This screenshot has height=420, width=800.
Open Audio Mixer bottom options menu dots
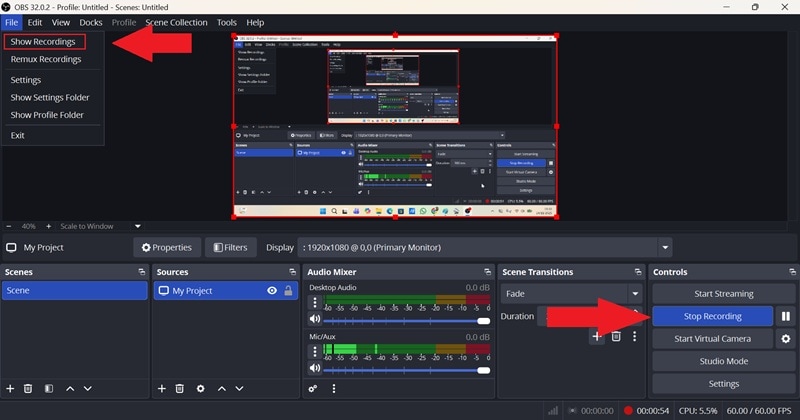334,388
